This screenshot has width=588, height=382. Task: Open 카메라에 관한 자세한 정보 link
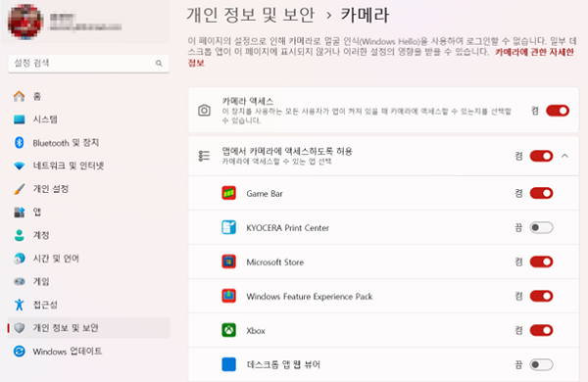[534, 52]
